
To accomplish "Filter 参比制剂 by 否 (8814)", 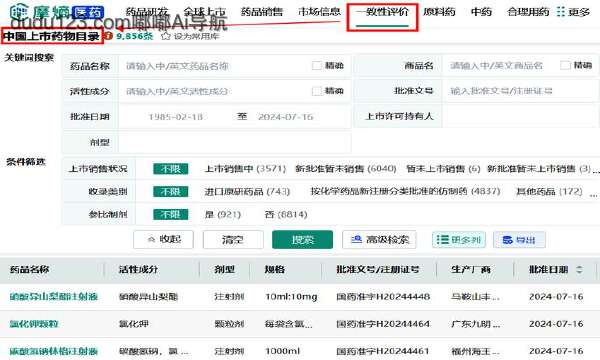I will click(x=286, y=214).
